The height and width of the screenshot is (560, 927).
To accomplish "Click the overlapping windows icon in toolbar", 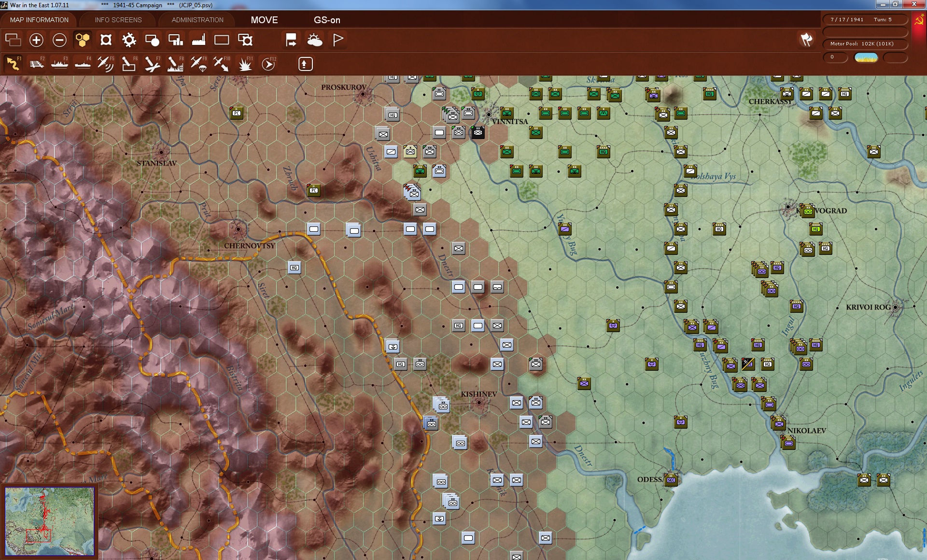I will click(13, 40).
